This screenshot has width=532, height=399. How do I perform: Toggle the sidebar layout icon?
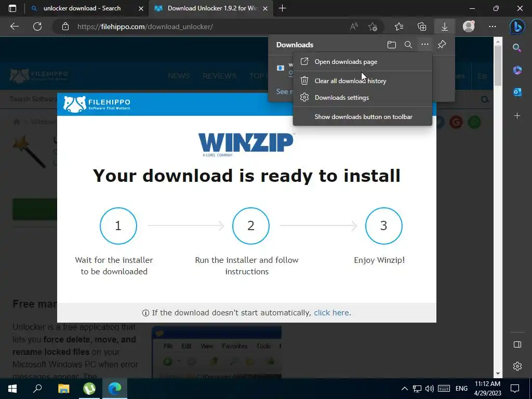pos(517,344)
